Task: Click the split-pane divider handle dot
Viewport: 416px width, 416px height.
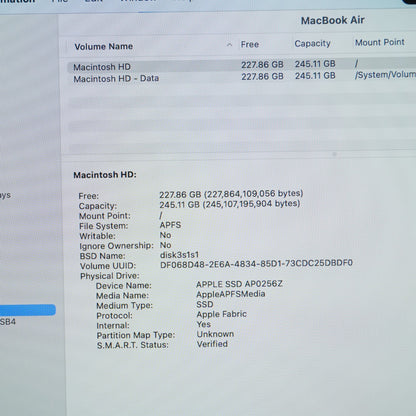Action: [x=334, y=154]
